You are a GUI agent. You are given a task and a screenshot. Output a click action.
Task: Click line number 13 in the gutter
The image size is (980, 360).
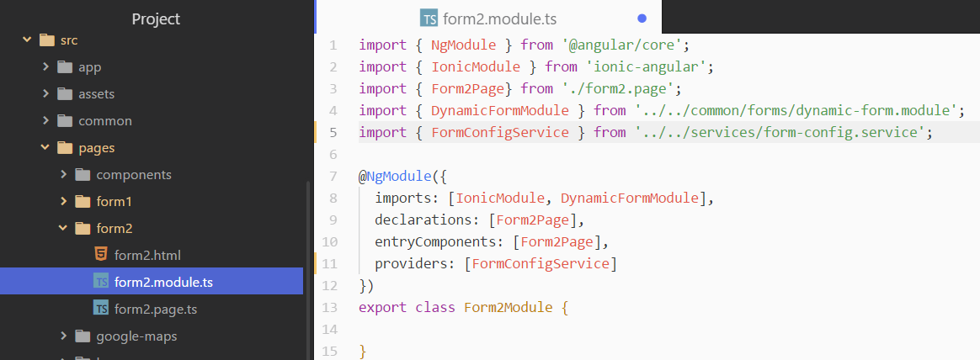(x=329, y=308)
